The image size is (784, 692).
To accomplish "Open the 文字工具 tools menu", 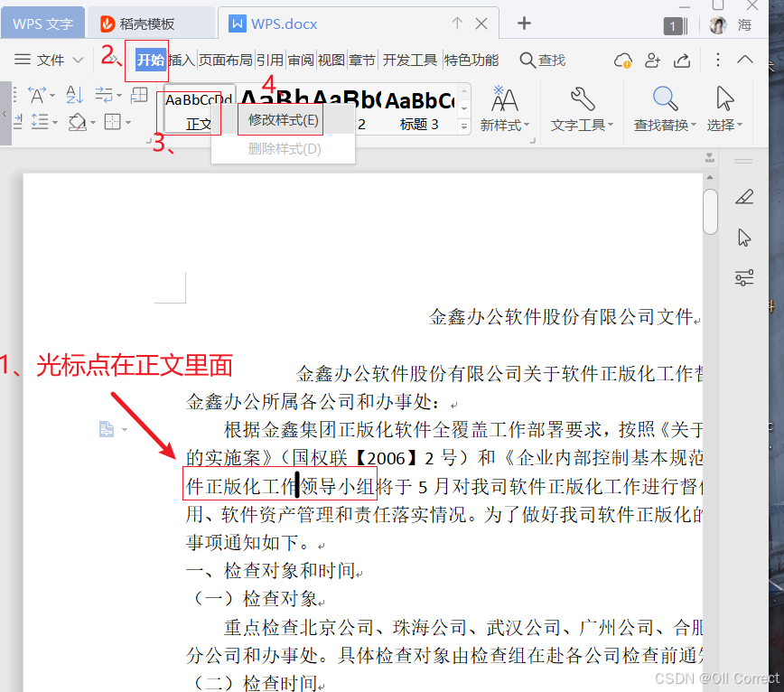I will click(582, 108).
